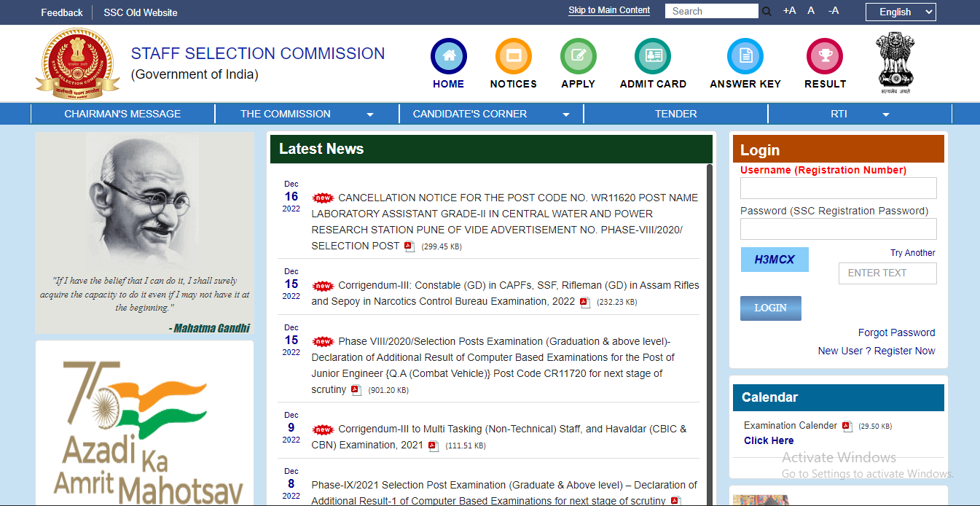
Task: Open PDF icon for Phase VIII Junior Engineer result
Action: [x=356, y=390]
